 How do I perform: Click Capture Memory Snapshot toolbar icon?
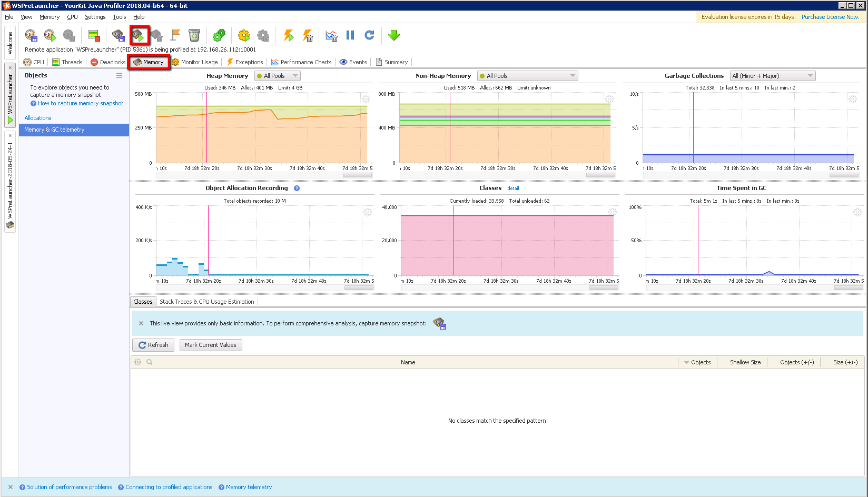(x=118, y=35)
